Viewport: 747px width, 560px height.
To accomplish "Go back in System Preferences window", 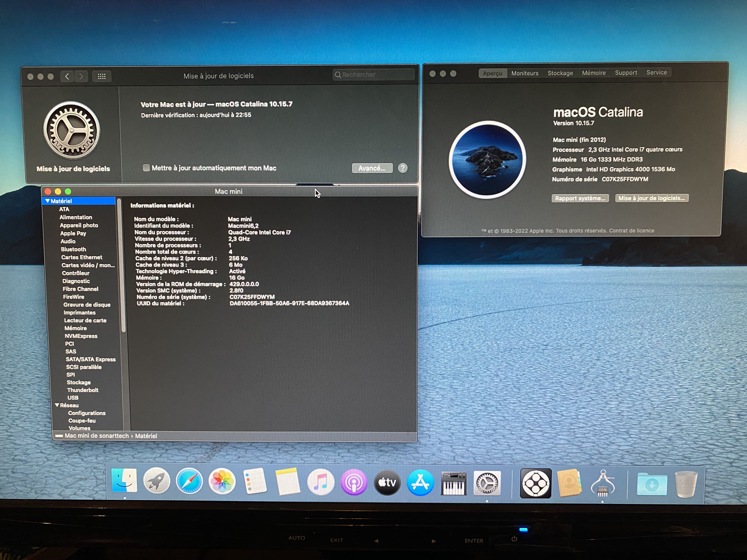I will click(67, 76).
